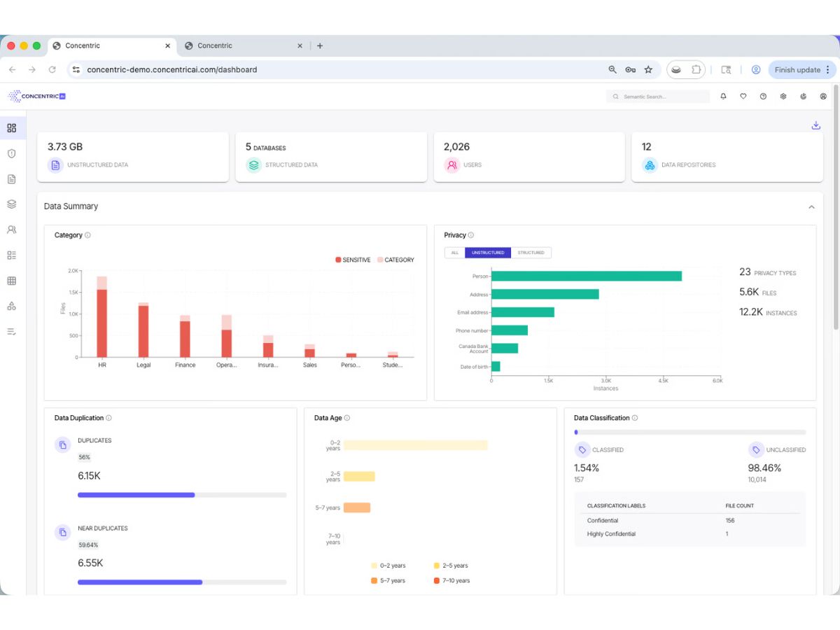Screen dimensions: 840x630
Task: Open the users icon in left sidebar
Action: (x=11, y=230)
